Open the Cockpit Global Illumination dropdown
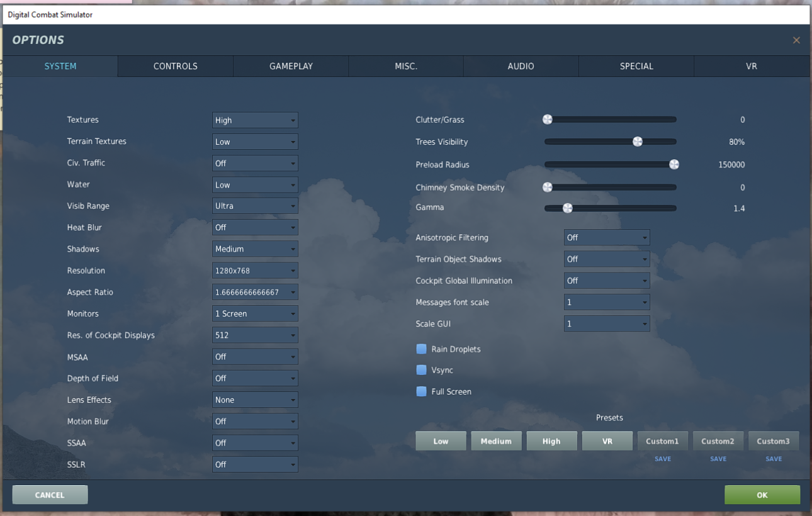812x516 pixels. click(x=607, y=281)
